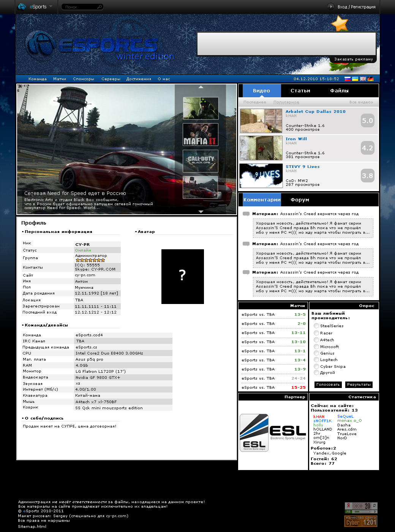Open the Arbalet Cup Dallas 2010 video link
Screen dimensions: 395x532
(x=316, y=111)
